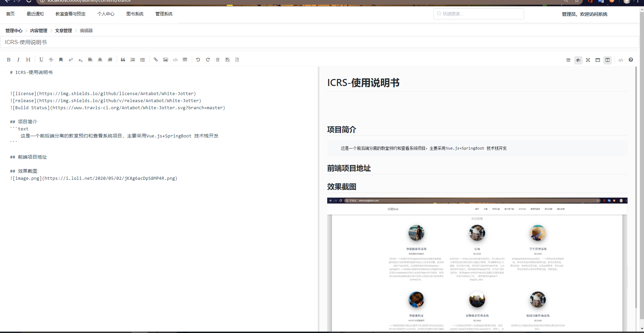Apply subscript formatting
This screenshot has height=333, width=644.
click(80, 60)
